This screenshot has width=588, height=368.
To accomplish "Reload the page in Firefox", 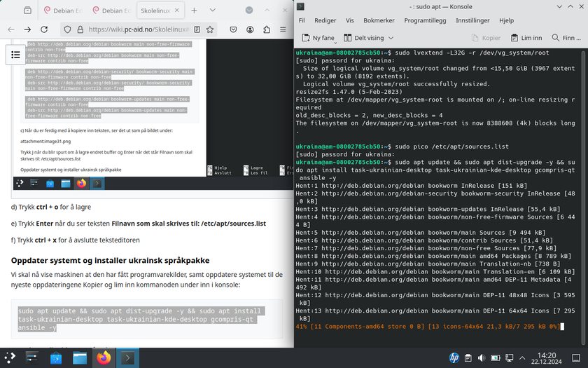I will 45,30.
